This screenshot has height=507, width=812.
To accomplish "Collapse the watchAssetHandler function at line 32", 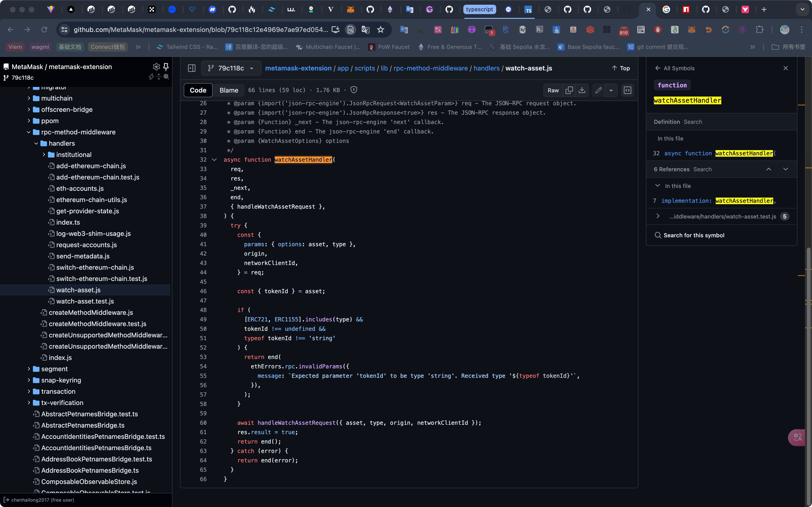I will coord(214,160).
